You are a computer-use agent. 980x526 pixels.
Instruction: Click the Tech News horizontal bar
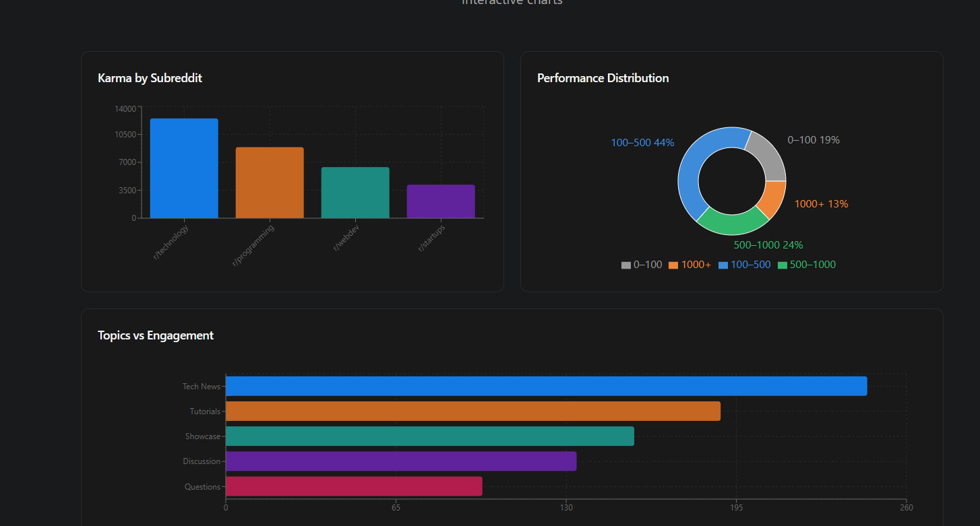pyautogui.click(x=546, y=387)
